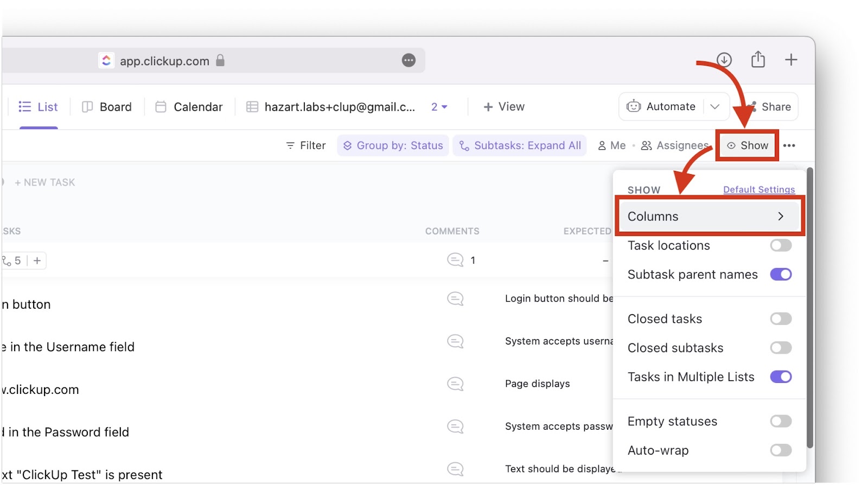
Task: Click comment icon for '.clickup.com' task row
Action: pyautogui.click(x=455, y=384)
